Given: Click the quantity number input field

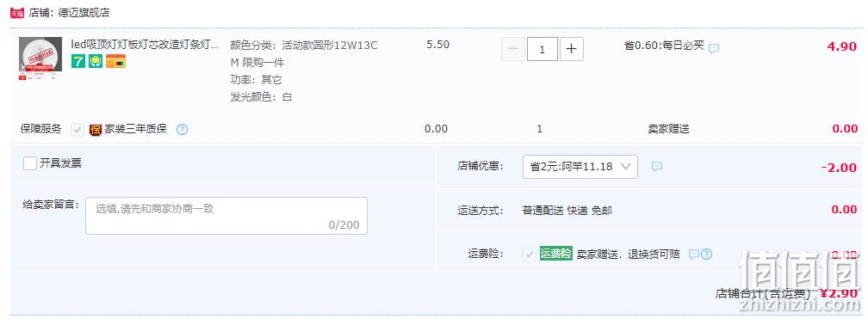Looking at the screenshot, I should pos(542,49).
